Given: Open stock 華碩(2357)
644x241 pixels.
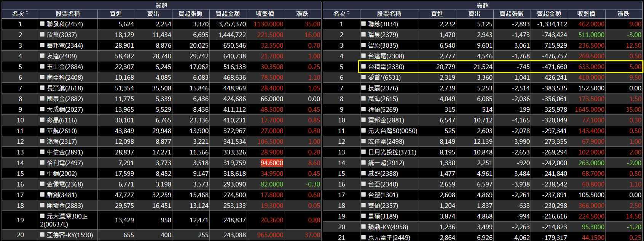Looking at the screenshot, I should tap(383, 206).
